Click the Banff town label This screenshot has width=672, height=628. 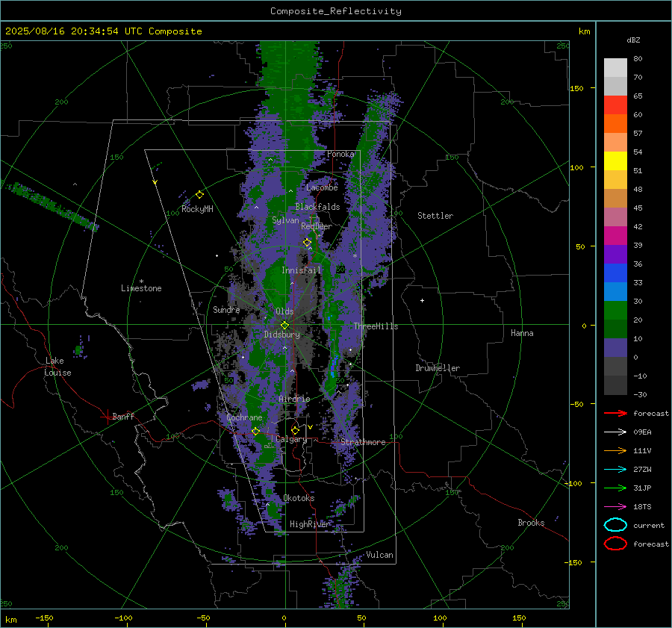(123, 417)
